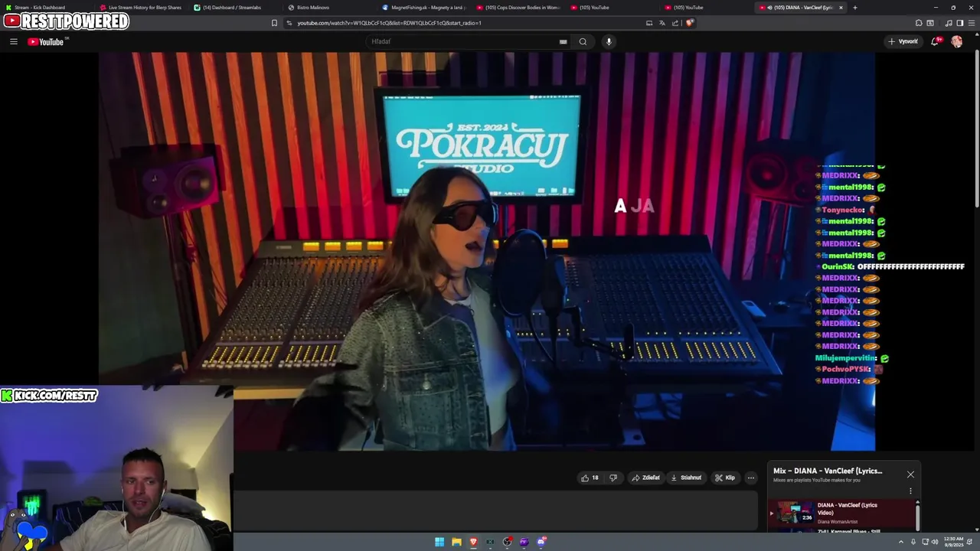Screen dimensions: 980x551
Task: Close the Mix playlist panel
Action: 910,474
